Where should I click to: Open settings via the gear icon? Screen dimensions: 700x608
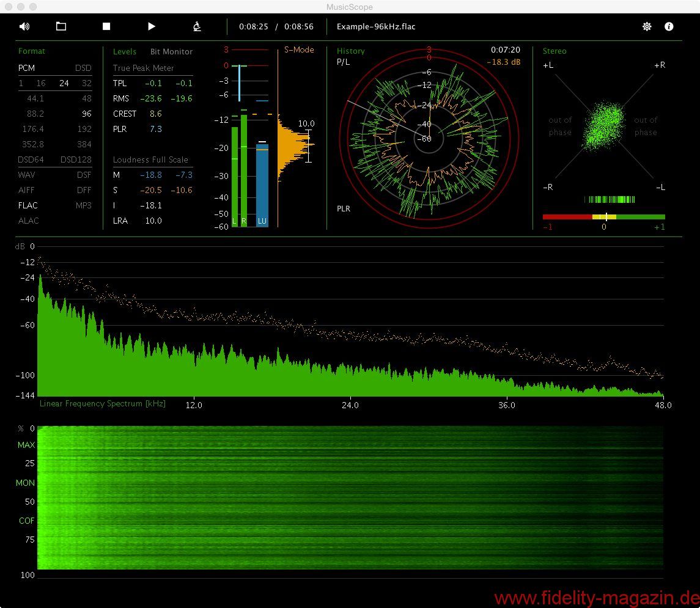pyautogui.click(x=647, y=26)
